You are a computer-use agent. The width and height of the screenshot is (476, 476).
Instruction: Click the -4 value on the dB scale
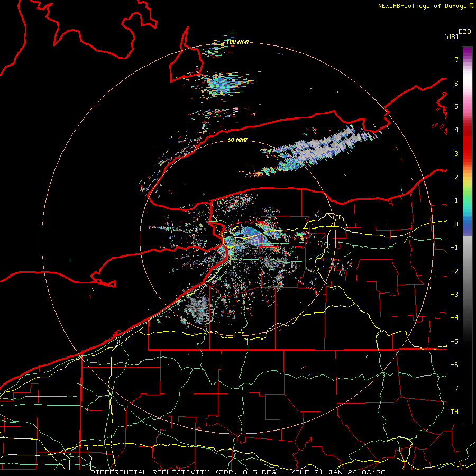pos(454,318)
